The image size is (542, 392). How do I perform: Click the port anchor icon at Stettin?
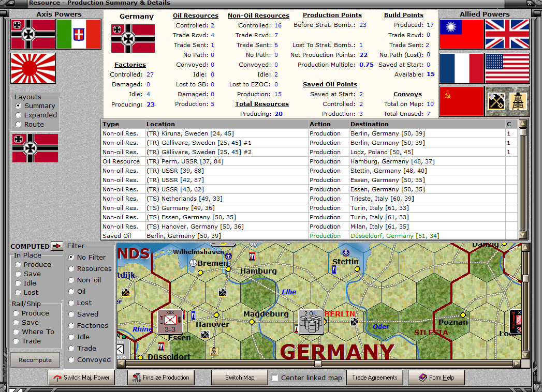tap(346, 253)
